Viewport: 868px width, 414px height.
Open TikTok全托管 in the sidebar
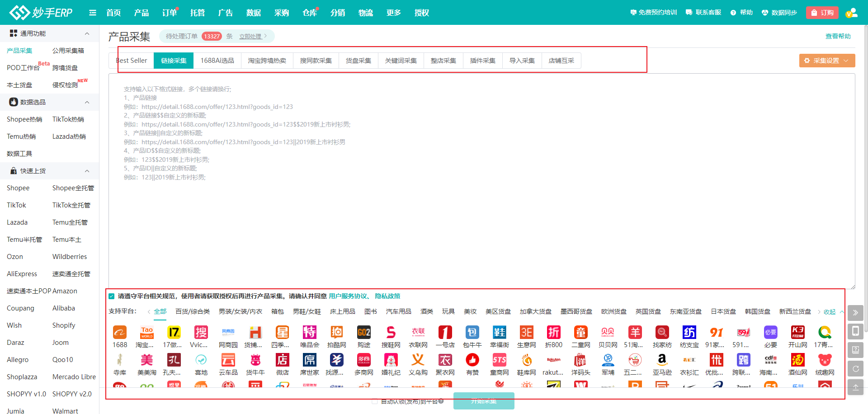71,205
